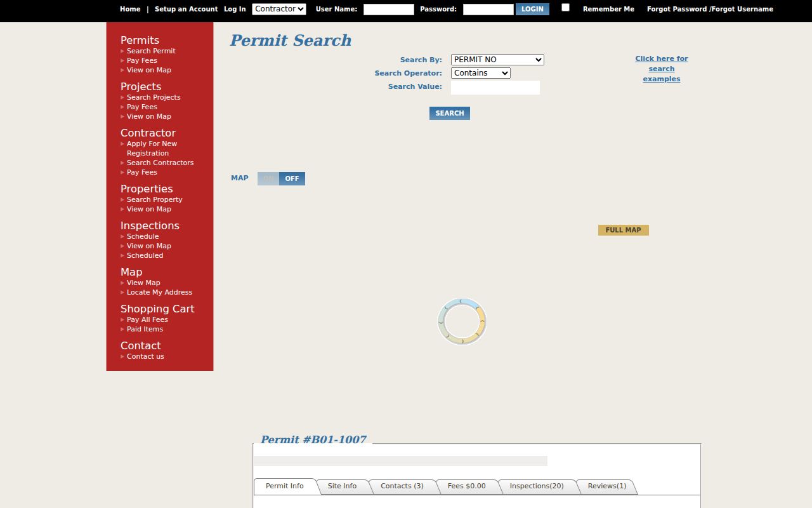The height and width of the screenshot is (508, 812).
Task: Click into the Search Value field
Action: tap(495, 88)
